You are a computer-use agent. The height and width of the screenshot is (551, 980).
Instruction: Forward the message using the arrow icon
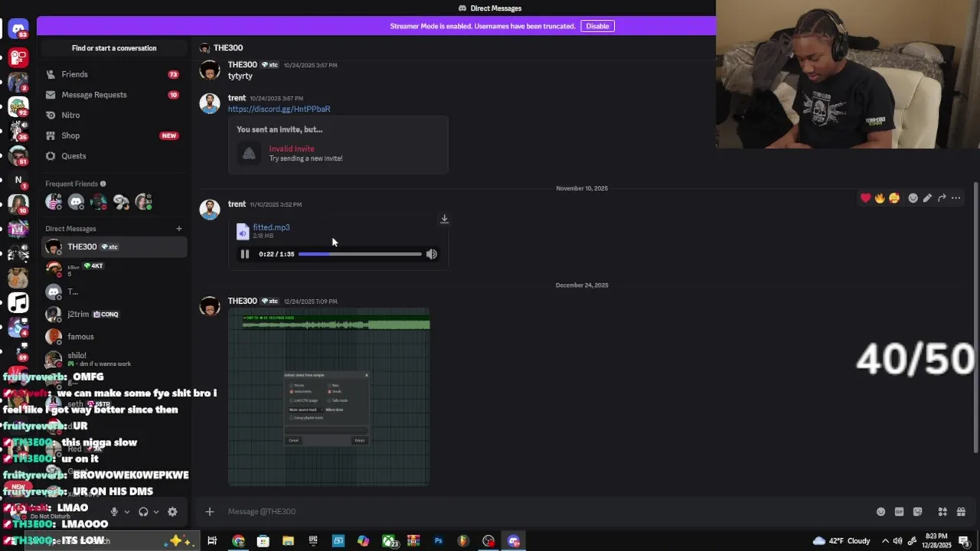[x=942, y=198]
